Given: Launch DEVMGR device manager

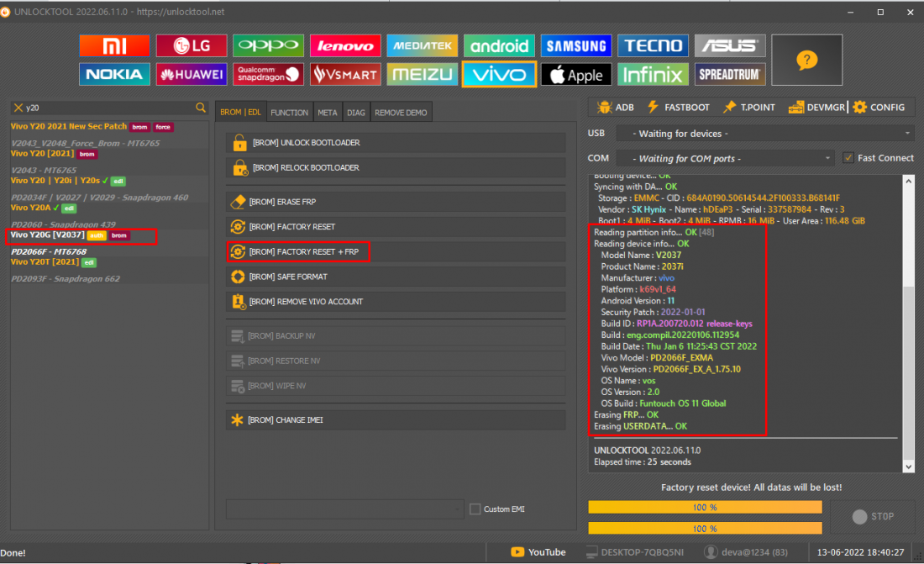Looking at the screenshot, I should (x=816, y=107).
